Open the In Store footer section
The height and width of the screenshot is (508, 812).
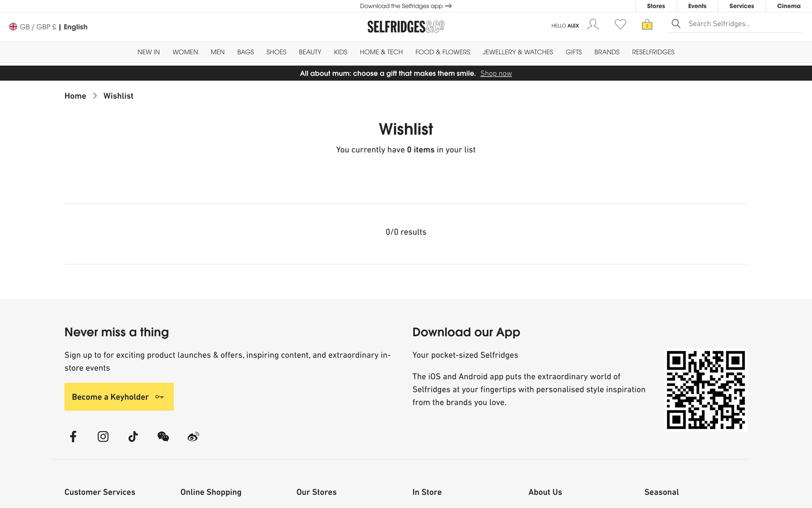(x=427, y=492)
